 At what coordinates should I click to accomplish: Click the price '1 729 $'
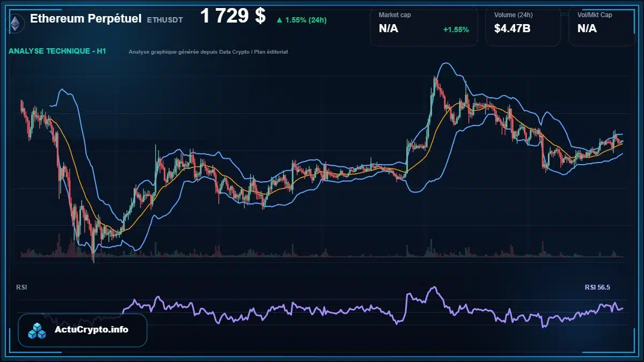pos(233,17)
